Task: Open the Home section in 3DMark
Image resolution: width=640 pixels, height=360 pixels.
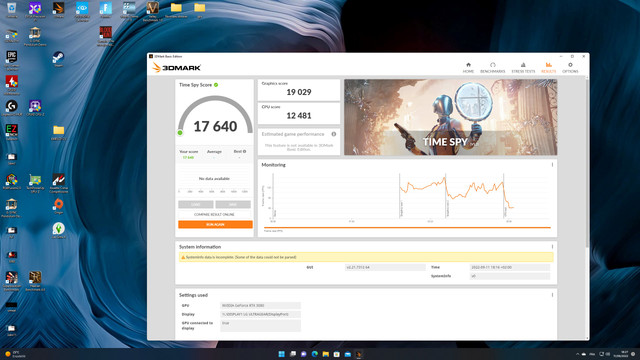Action: (468, 67)
